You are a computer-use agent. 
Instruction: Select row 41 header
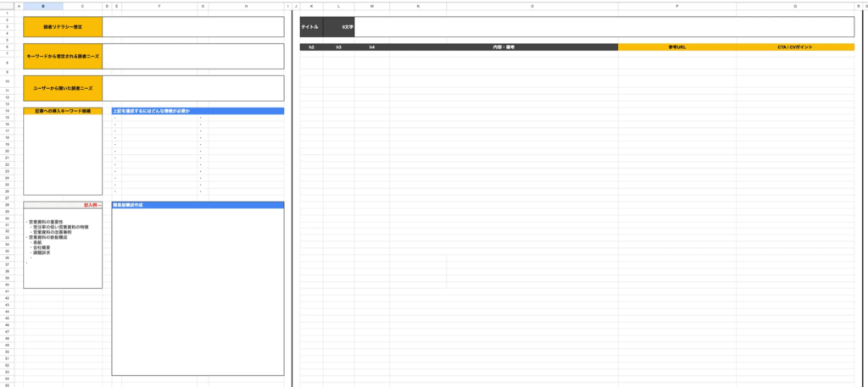(x=8, y=290)
